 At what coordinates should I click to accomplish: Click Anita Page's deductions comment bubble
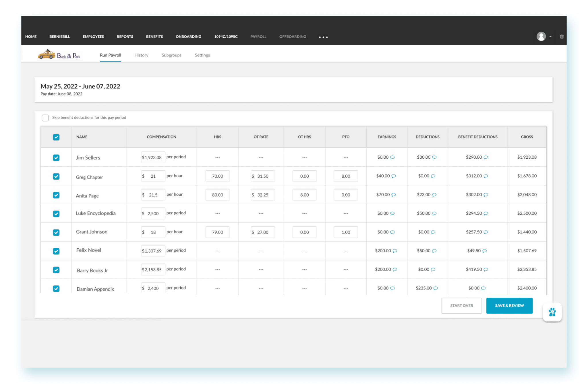(434, 195)
